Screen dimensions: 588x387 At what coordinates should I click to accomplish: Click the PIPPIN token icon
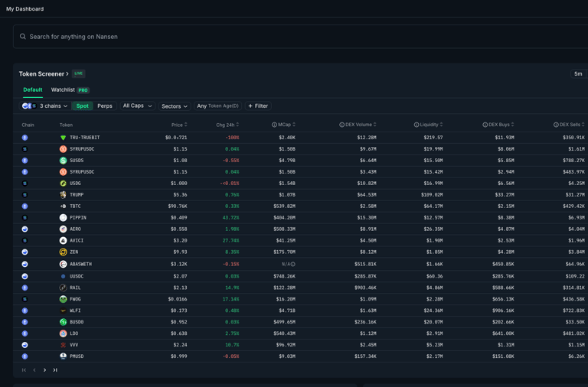point(63,218)
